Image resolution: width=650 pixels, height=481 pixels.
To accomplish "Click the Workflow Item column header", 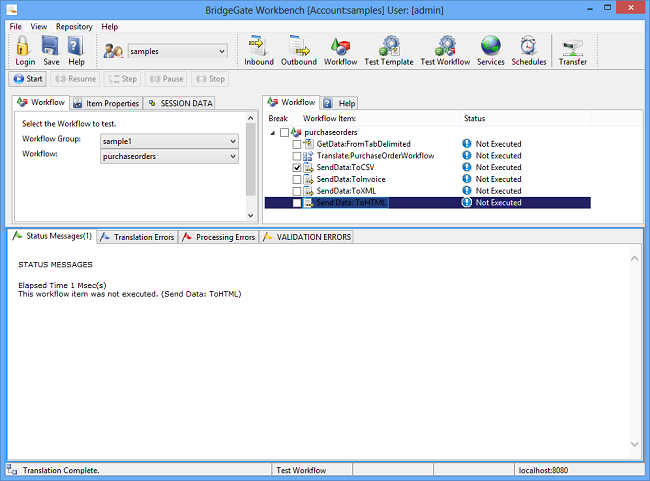I will pyautogui.click(x=379, y=119).
